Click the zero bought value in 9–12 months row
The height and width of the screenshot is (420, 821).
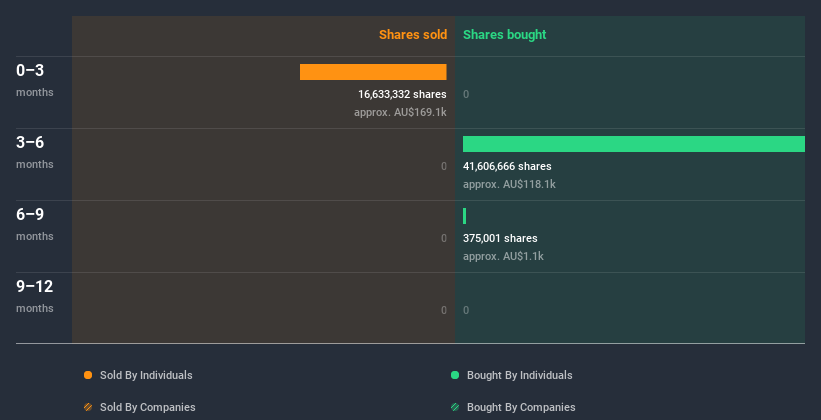click(x=466, y=311)
